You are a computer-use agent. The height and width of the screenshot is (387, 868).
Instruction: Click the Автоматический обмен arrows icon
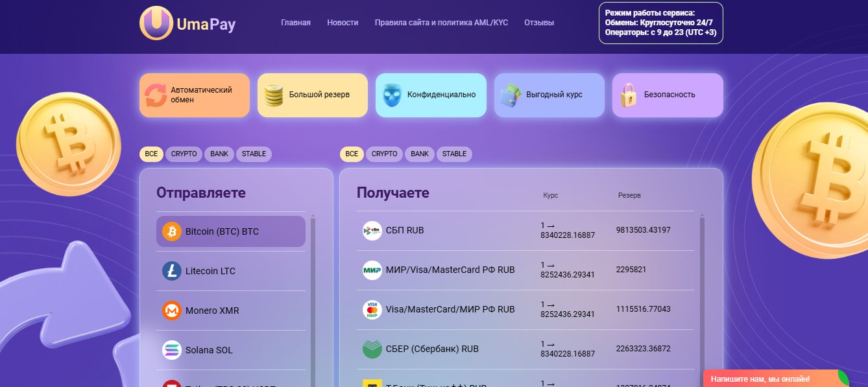(x=156, y=95)
